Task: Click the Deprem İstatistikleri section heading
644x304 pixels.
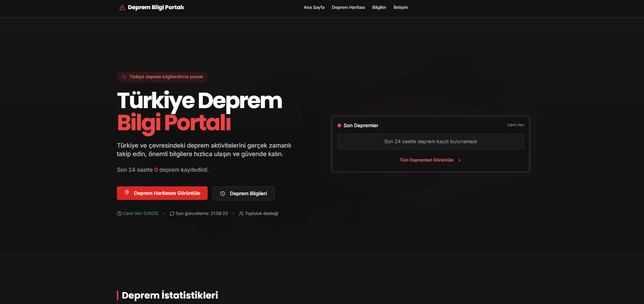Action: [x=170, y=295]
